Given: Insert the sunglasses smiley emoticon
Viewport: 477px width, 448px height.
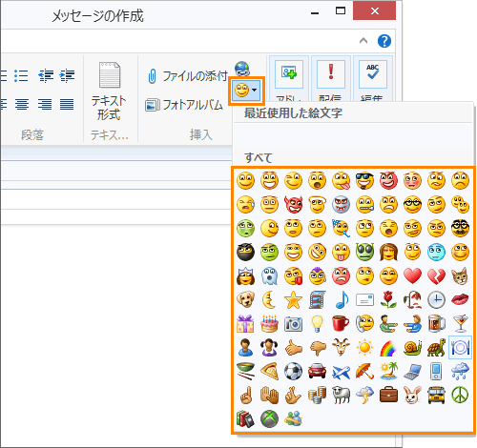Looking at the screenshot, I should pos(364,180).
